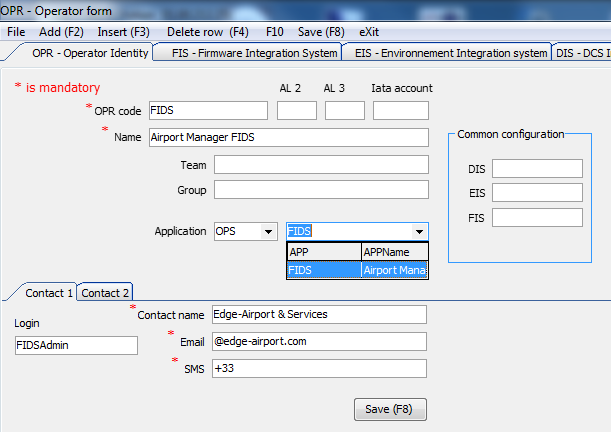Open the File menu
This screenshot has width=611, height=432.
coord(16,31)
